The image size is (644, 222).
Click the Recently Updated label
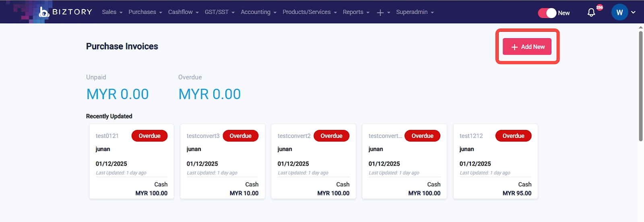[x=109, y=116]
